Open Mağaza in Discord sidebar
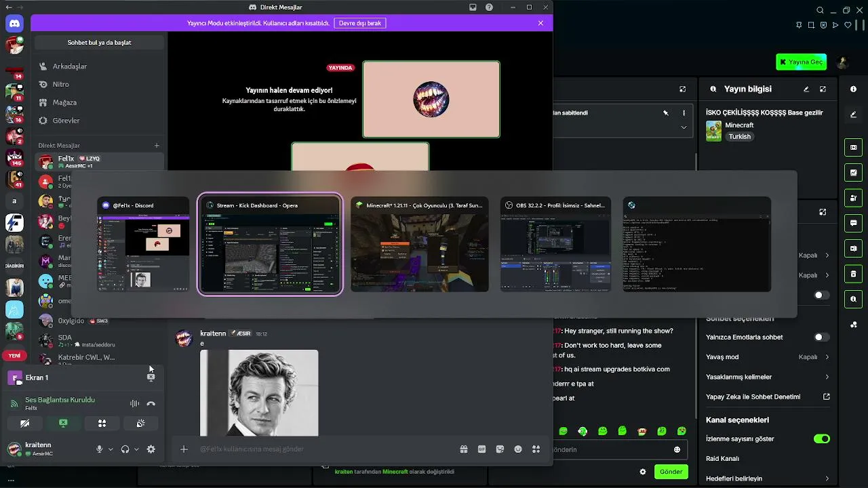Screen dimensions: 868x488 (x=99, y=102)
